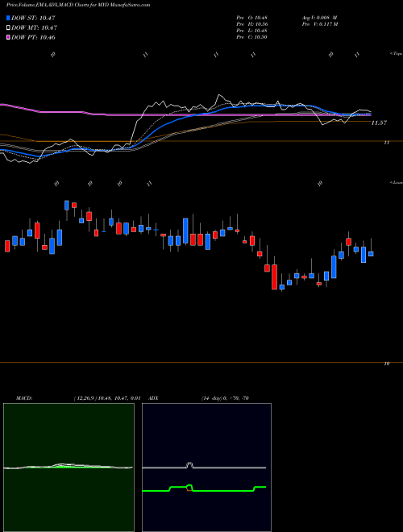Click the 'MACD:' panel heading
Image resolution: width=403 pixels, height=532 pixels.
24,398
